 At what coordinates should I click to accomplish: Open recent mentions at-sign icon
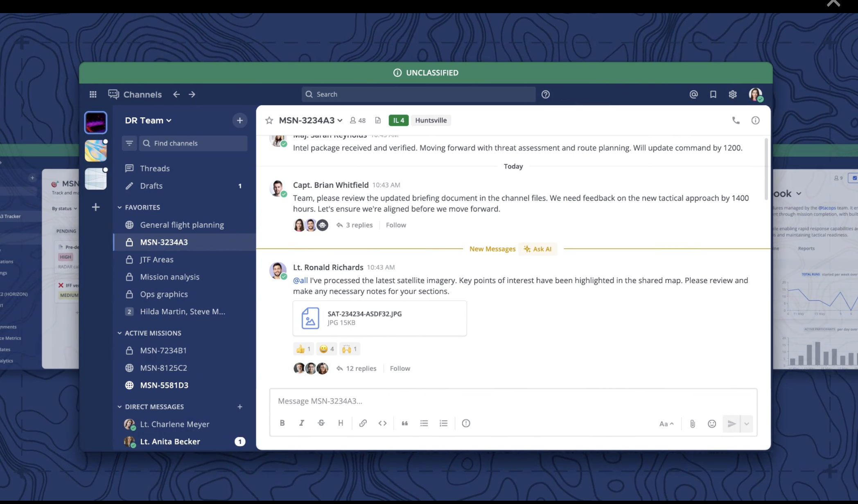pyautogui.click(x=693, y=94)
